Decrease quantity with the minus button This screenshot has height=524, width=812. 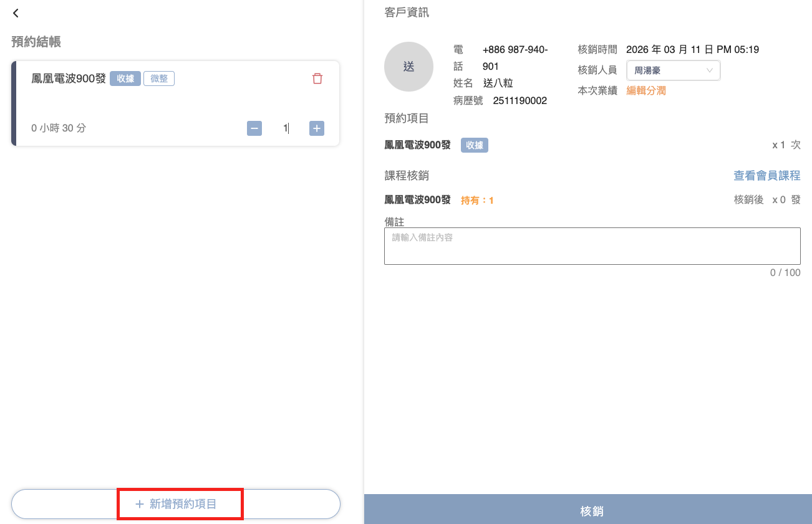click(x=254, y=128)
